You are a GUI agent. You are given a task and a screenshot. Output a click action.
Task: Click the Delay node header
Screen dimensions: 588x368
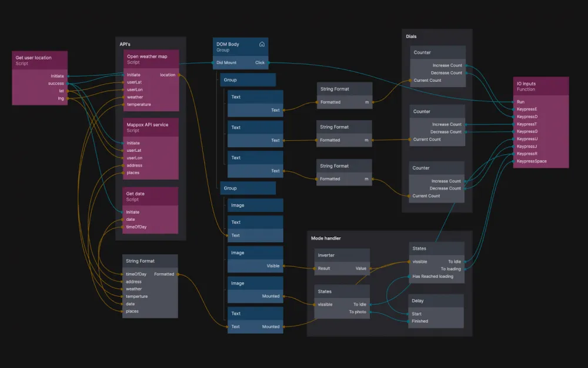tap(436, 301)
